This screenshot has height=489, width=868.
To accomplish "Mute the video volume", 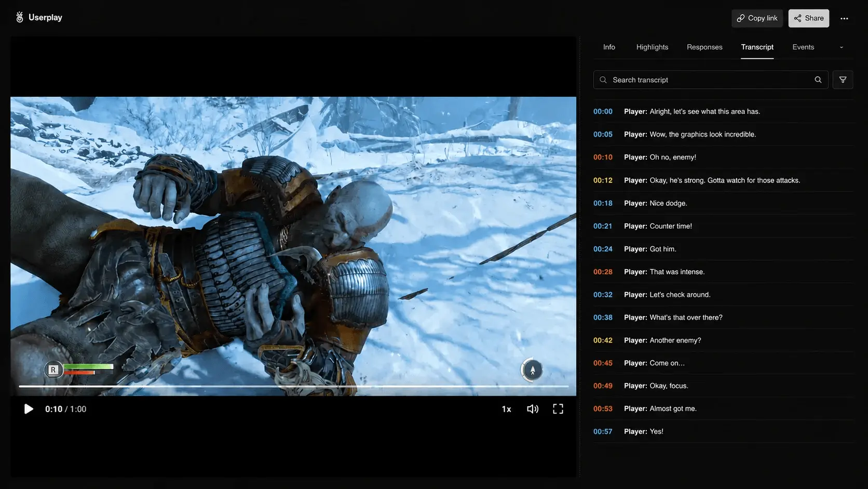I will pyautogui.click(x=533, y=409).
